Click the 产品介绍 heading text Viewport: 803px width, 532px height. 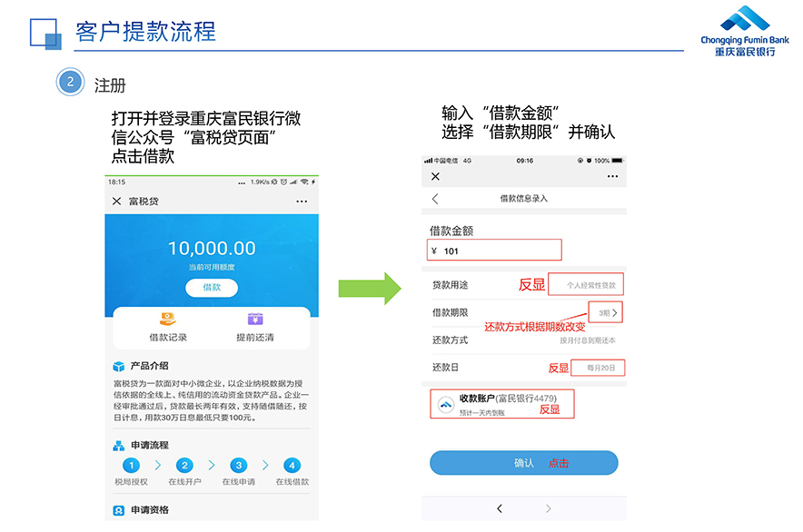149,366
